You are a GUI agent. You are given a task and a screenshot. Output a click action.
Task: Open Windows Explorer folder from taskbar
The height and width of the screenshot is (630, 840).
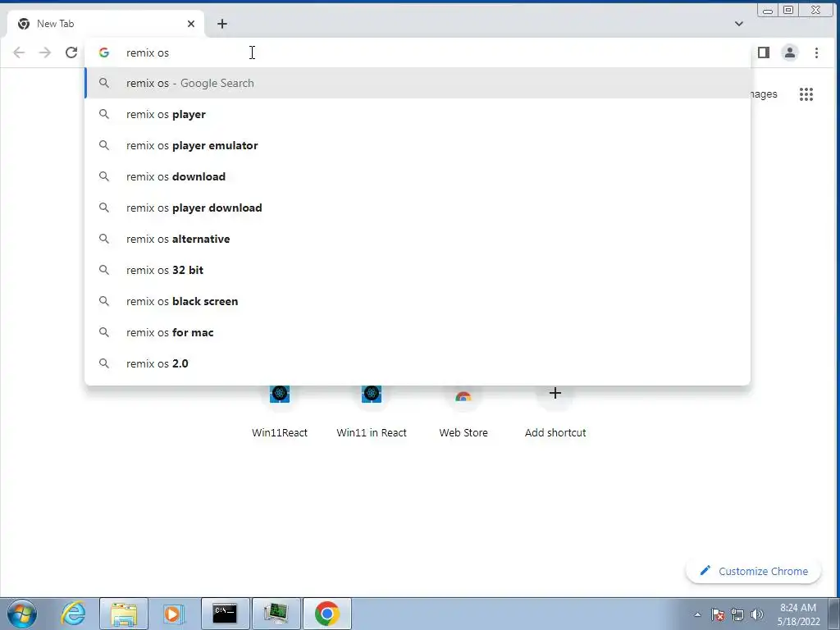(x=124, y=614)
